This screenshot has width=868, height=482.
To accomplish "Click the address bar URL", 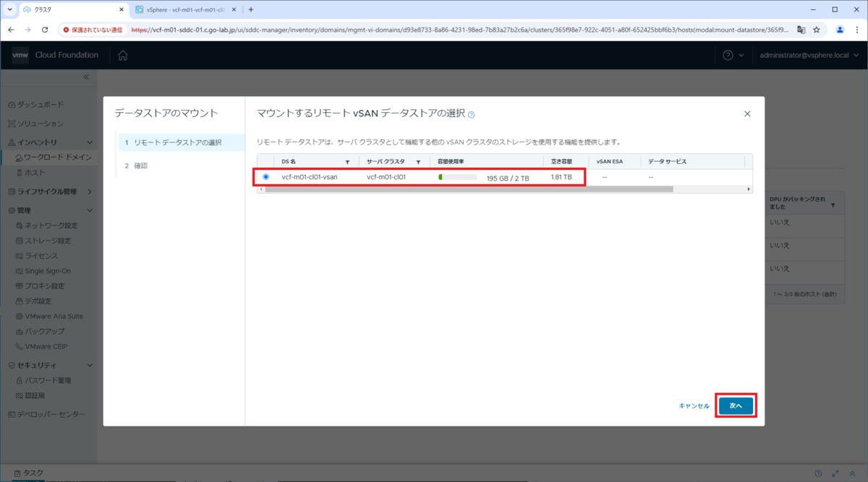I will click(461, 30).
